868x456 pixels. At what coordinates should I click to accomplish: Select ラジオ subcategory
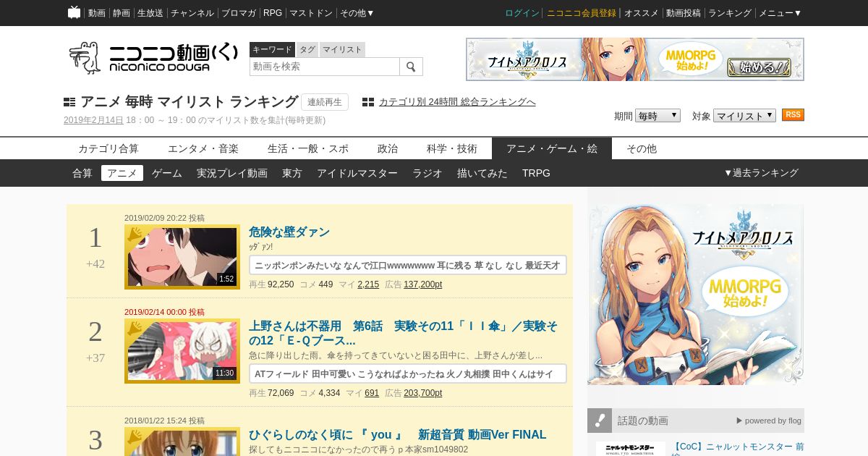coord(427,173)
